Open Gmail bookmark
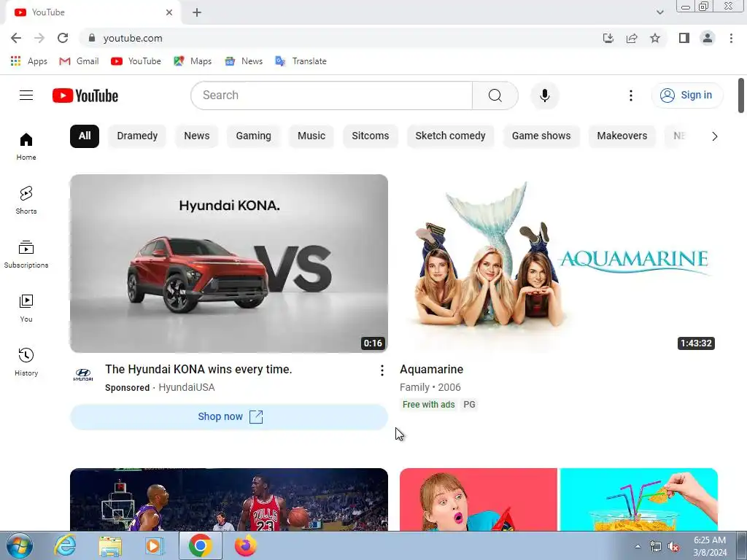The image size is (747, 560). click(x=79, y=61)
